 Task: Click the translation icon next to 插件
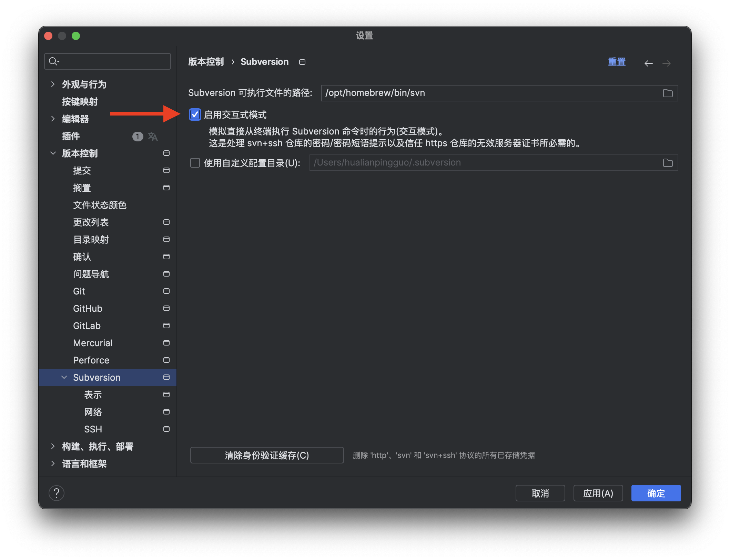pos(153,136)
